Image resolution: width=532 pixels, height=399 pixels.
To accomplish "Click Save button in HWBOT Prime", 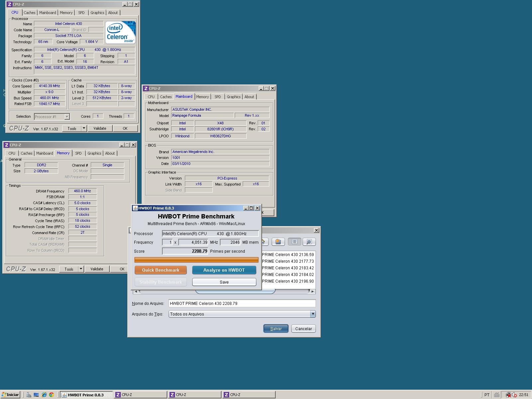I will pos(224,282).
